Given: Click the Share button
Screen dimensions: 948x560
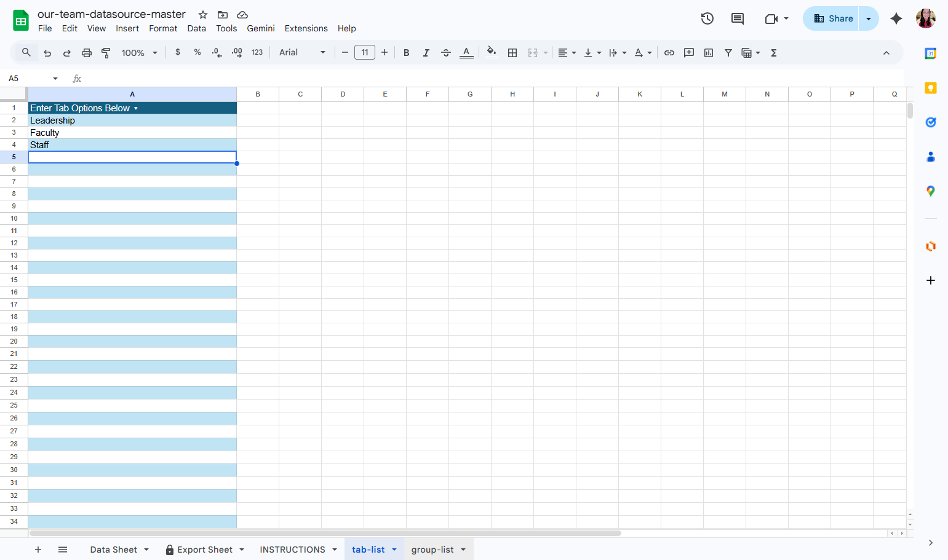Looking at the screenshot, I should point(833,18).
